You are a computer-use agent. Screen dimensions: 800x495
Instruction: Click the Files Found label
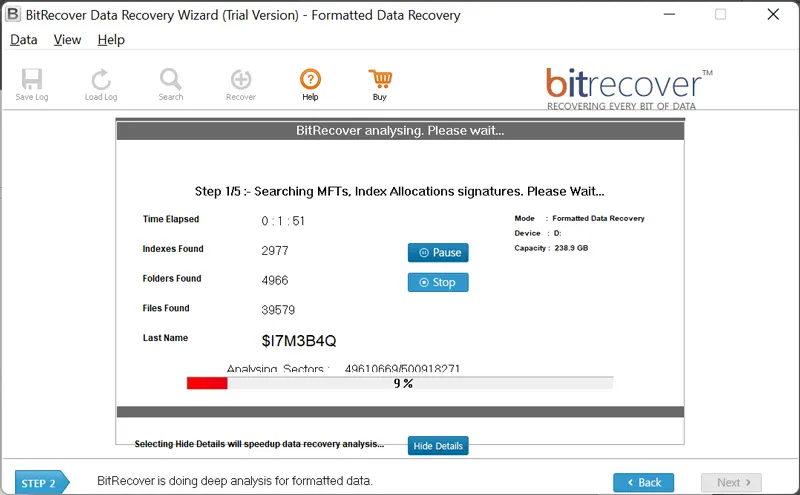[166, 308]
